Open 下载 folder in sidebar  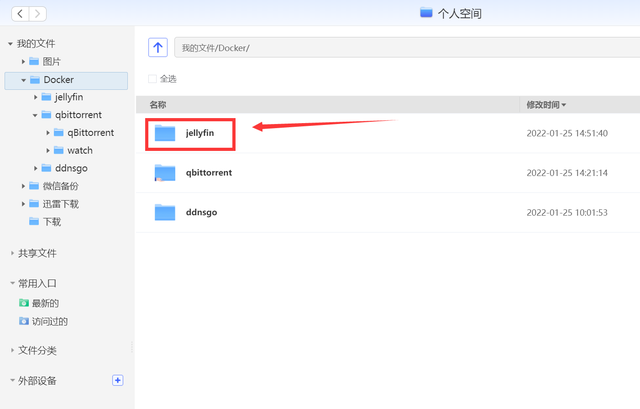click(x=45, y=222)
